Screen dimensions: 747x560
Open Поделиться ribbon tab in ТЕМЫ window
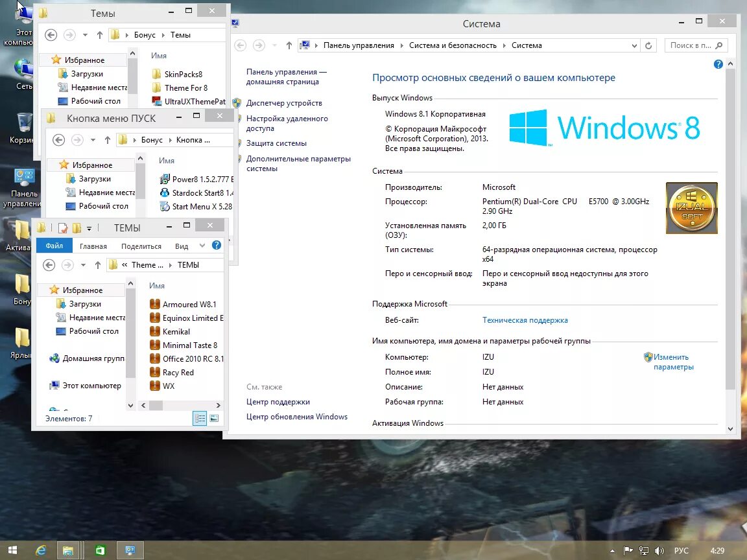pos(141,246)
